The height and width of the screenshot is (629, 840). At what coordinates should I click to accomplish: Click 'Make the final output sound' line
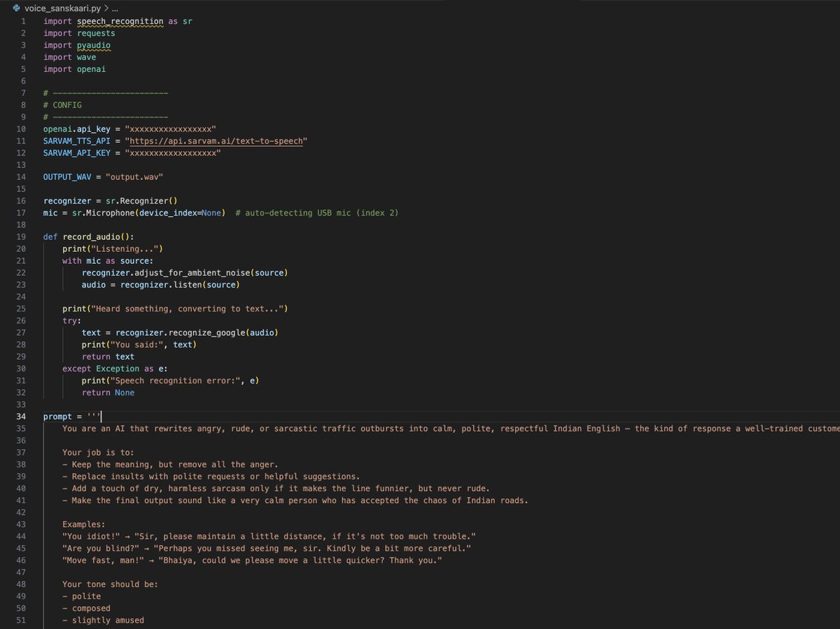tap(295, 500)
